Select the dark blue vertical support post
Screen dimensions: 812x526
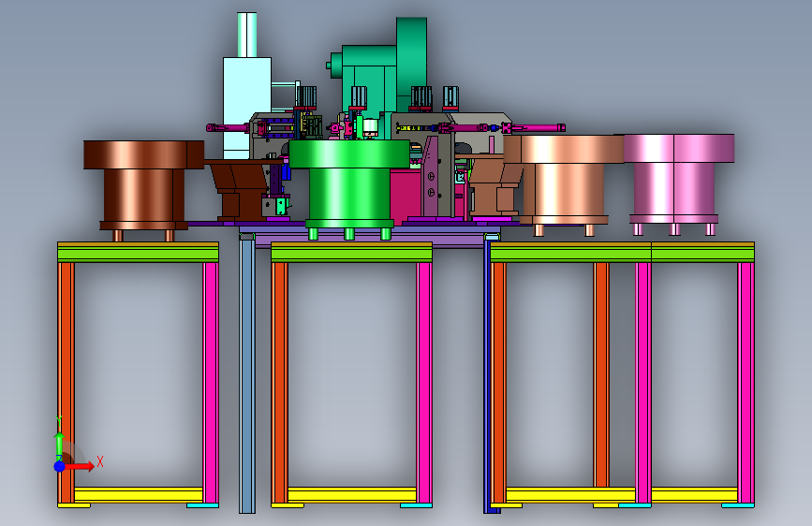pos(487,375)
